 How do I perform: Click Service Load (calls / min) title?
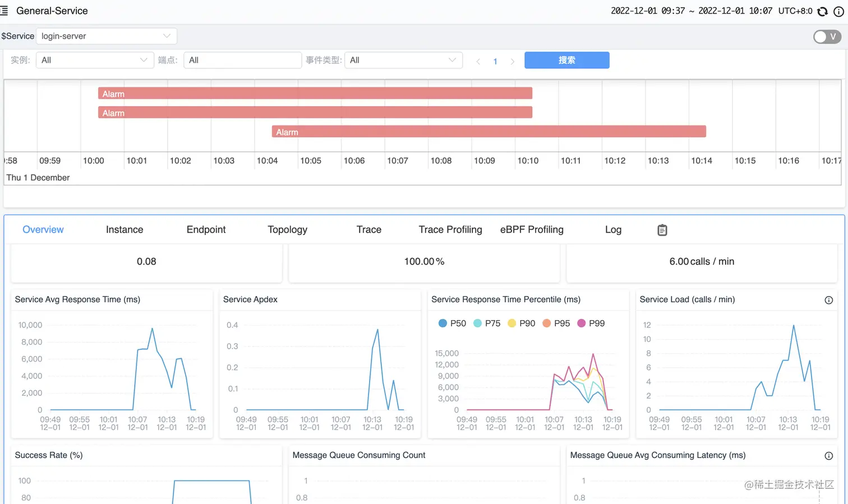point(687,299)
